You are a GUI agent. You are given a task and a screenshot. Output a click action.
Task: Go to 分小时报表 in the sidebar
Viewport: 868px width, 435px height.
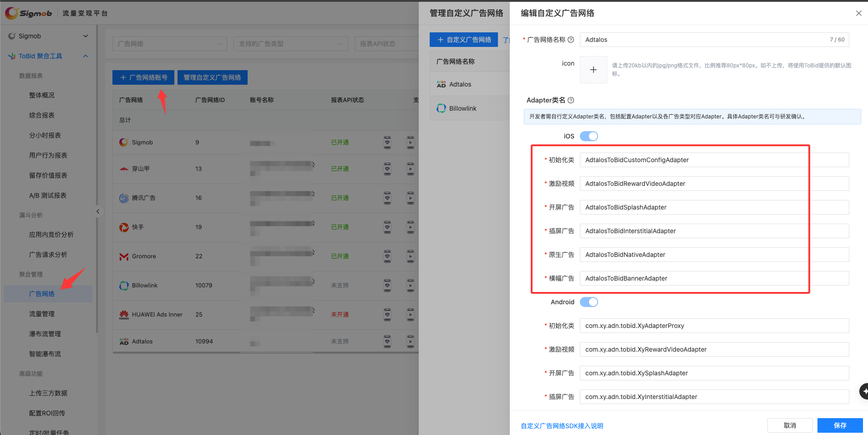click(x=45, y=135)
